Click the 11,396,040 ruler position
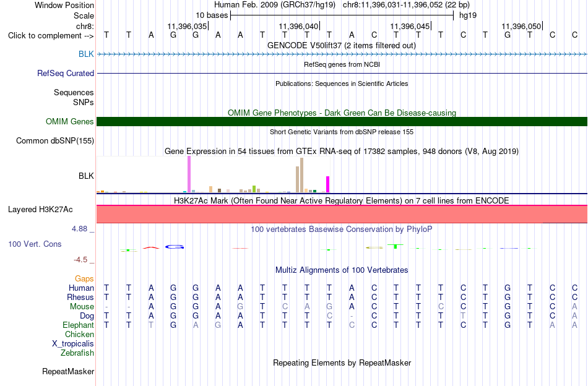 [x=298, y=26]
